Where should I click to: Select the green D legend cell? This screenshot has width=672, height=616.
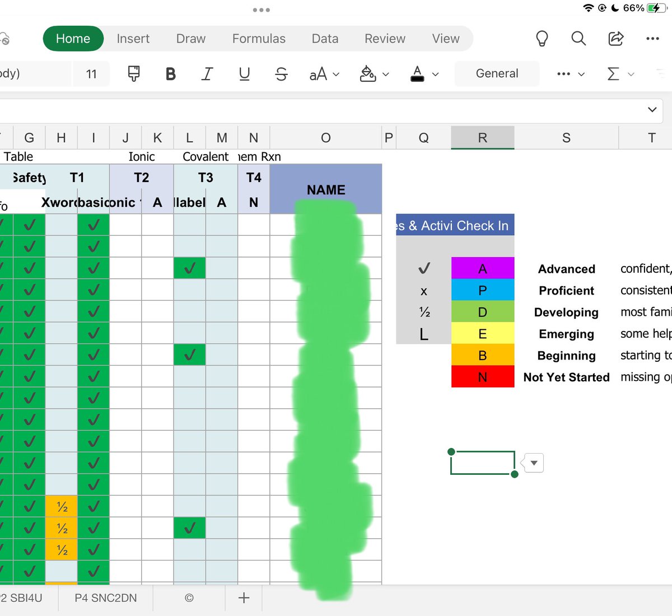(483, 312)
